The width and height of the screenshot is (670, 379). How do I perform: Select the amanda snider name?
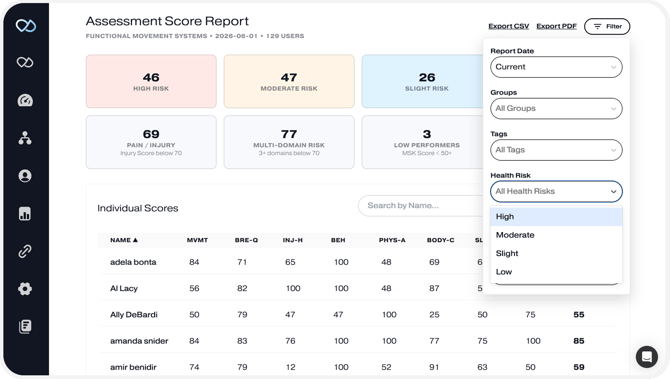tap(139, 341)
